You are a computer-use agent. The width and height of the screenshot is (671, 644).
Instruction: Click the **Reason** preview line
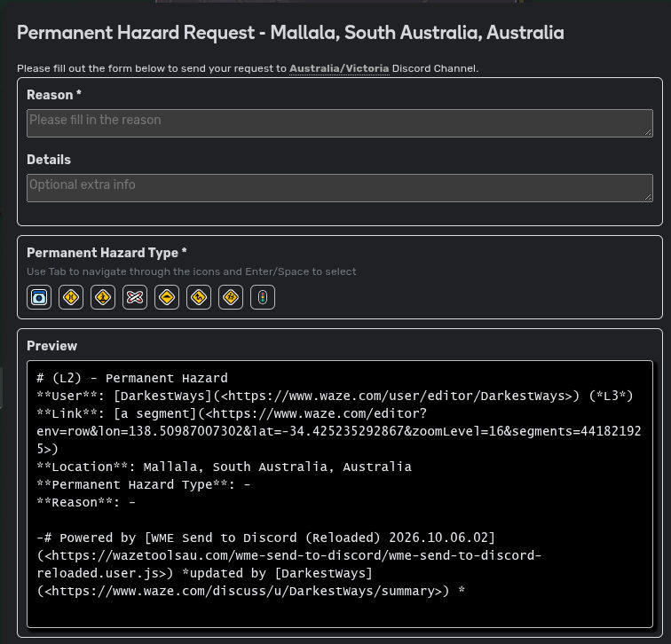pos(86,502)
